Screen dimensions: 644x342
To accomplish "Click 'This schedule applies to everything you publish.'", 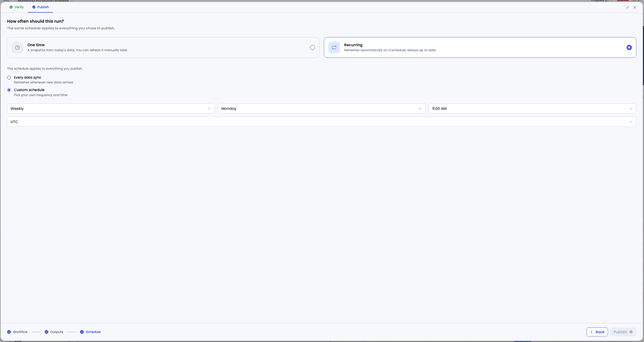I will click(x=45, y=69).
